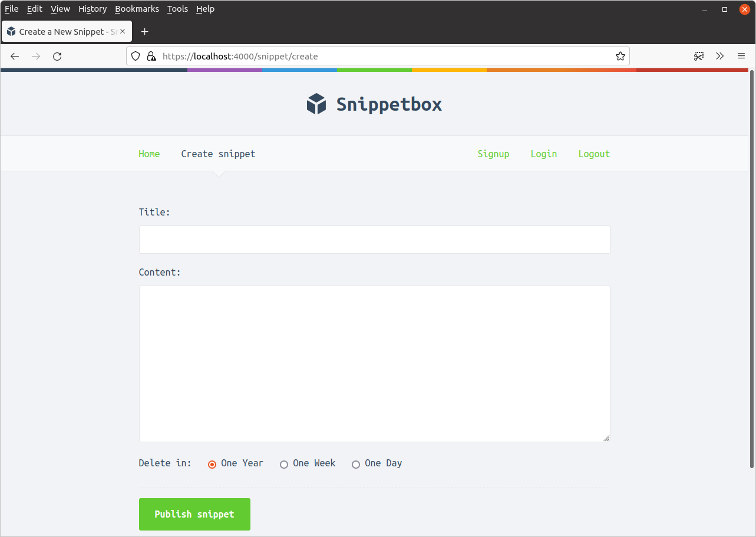Click inside the Content text area
The image size is (756, 537).
[374, 363]
